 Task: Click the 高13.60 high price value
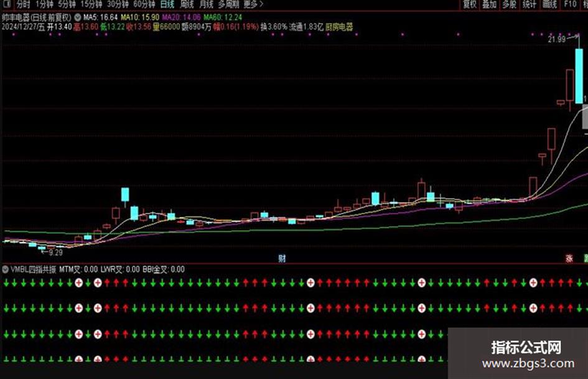(86, 27)
